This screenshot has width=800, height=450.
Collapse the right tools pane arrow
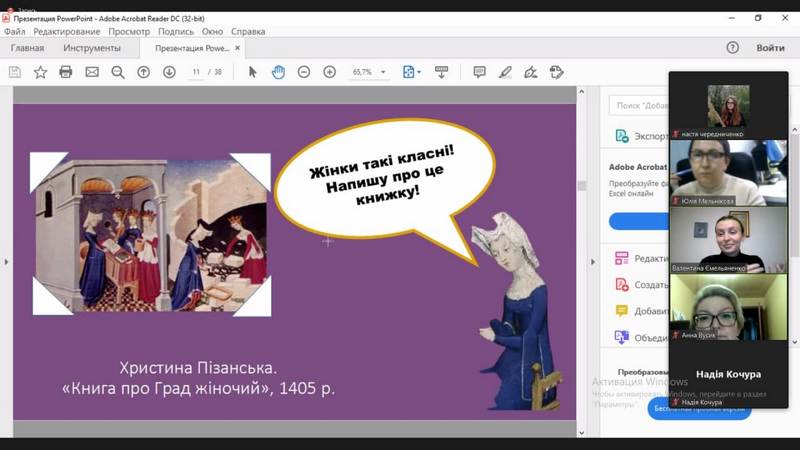click(592, 262)
